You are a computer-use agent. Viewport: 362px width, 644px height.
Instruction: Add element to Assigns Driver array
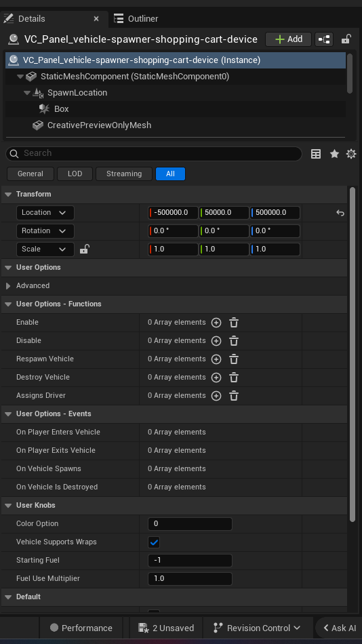(216, 396)
